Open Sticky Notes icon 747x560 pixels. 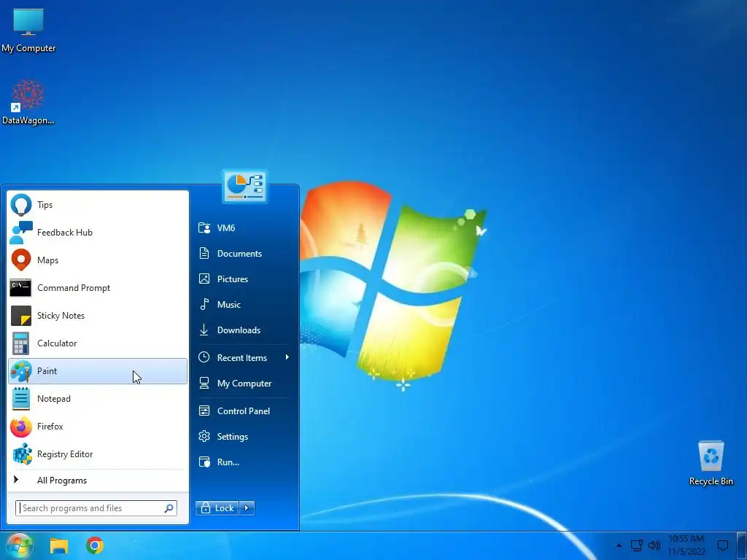21,315
